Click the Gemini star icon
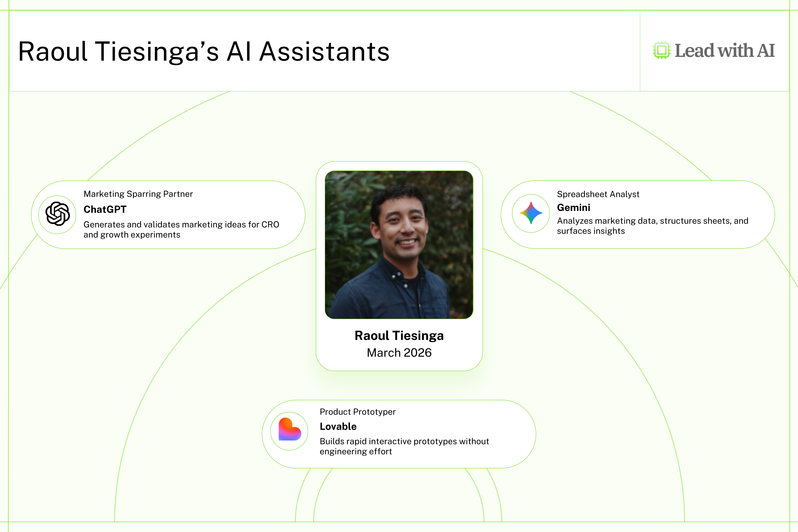Image resolution: width=798 pixels, height=532 pixels. pyautogui.click(x=531, y=213)
